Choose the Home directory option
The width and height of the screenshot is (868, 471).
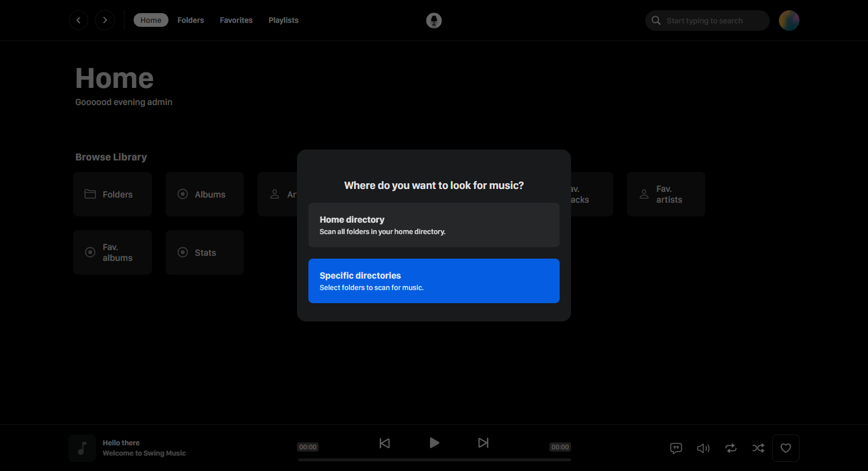(434, 225)
